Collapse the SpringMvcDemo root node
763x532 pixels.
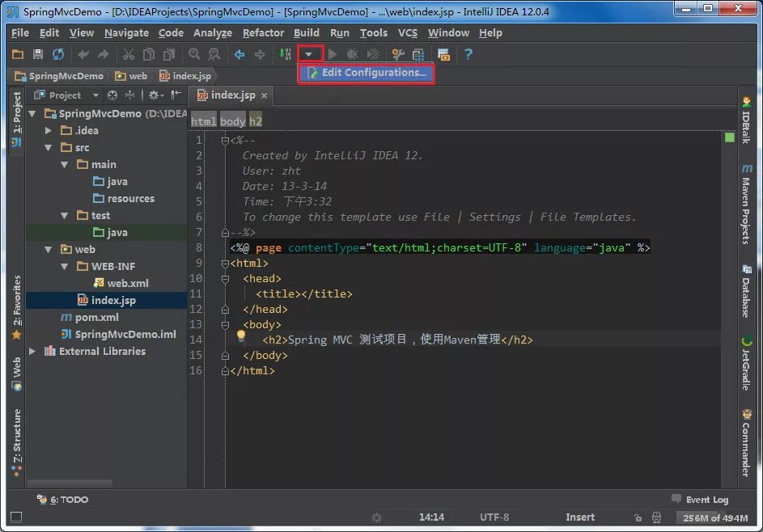click(x=32, y=114)
